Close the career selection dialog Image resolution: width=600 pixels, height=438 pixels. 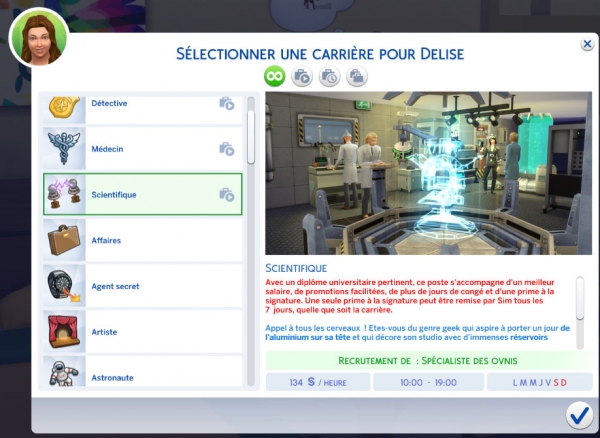click(x=587, y=44)
